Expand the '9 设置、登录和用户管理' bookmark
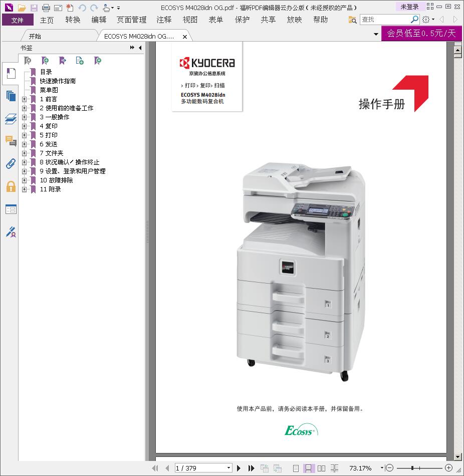Viewport: 464px width, 476px height. pyautogui.click(x=24, y=171)
